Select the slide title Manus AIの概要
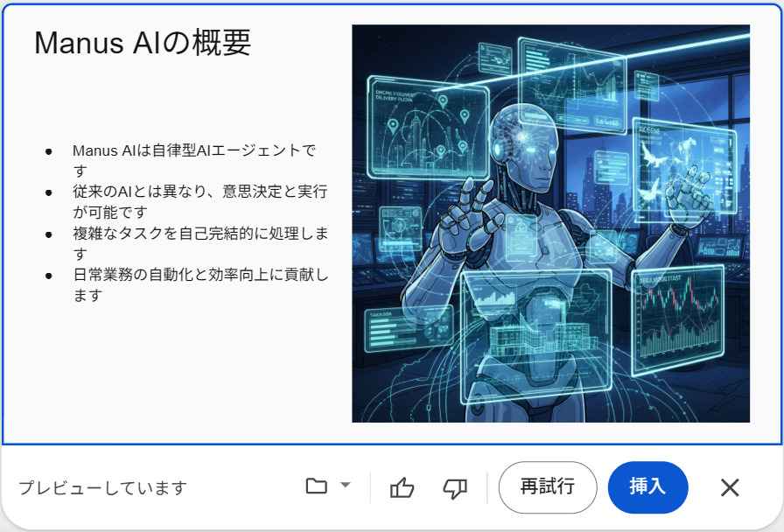Image resolution: width=784 pixels, height=532 pixels. 143,43
